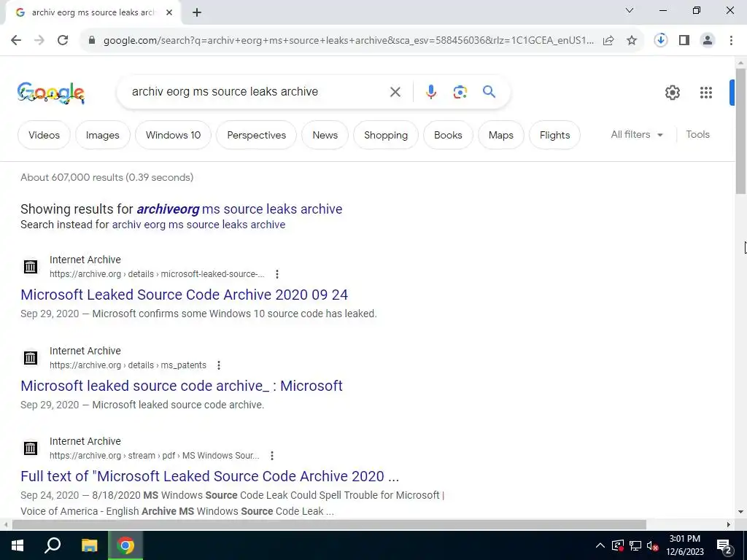
Task: Switch to Flights results
Action: (x=554, y=135)
